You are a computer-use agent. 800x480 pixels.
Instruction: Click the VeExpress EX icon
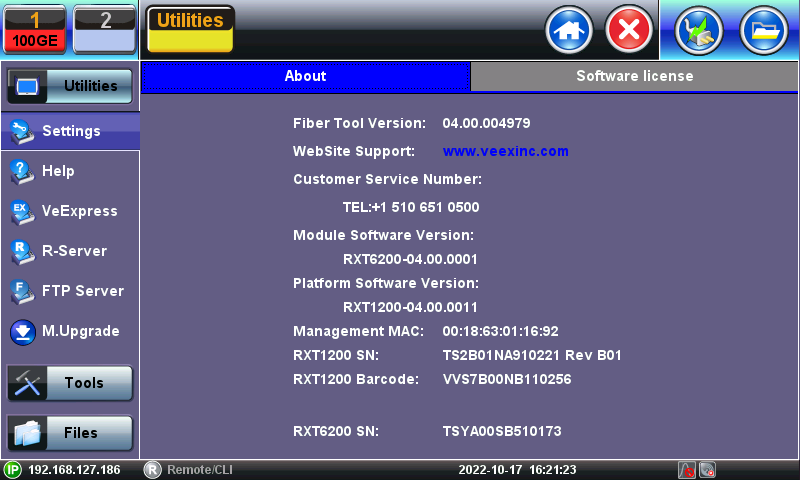click(x=22, y=212)
